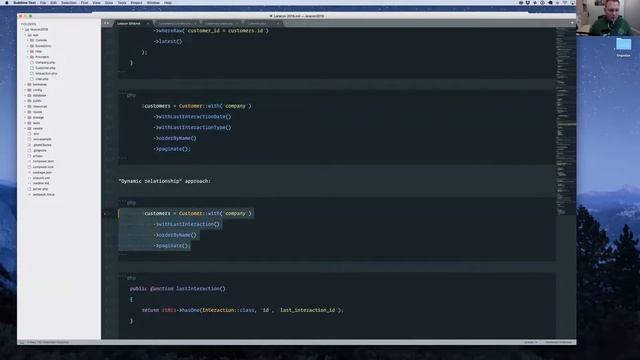Expand the Exceptions folder
This screenshot has height=360, width=640.
click(28, 46)
